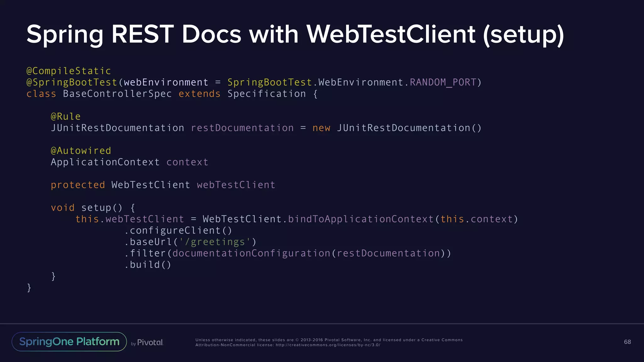Click ApplicationContext type declaration
The height and width of the screenshot is (362, 644).
pyautogui.click(x=105, y=162)
